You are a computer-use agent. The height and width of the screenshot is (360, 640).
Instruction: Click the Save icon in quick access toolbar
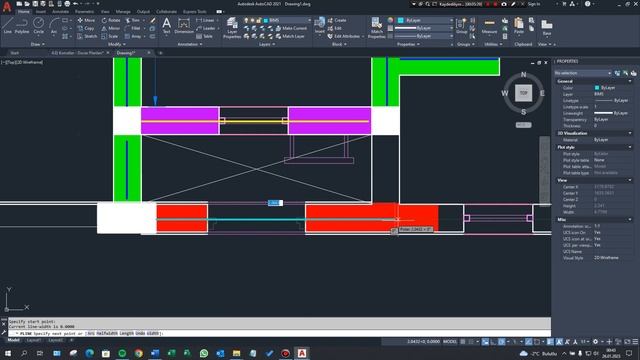(x=35, y=4)
